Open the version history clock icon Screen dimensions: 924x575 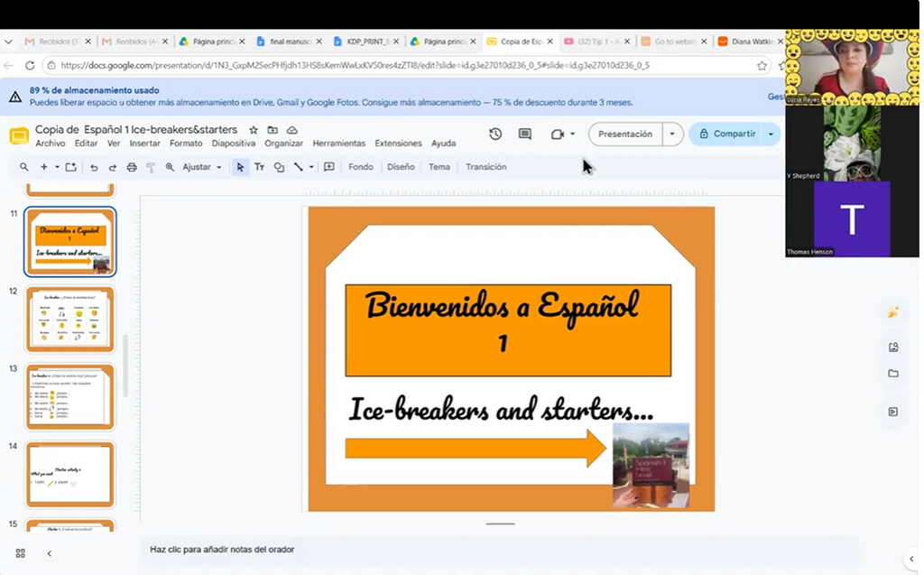[495, 134]
